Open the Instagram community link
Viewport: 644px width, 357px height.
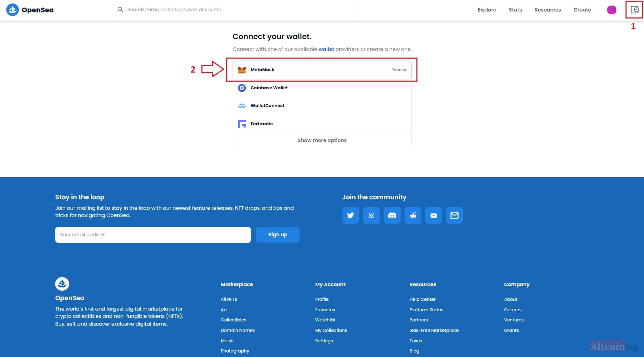pyautogui.click(x=371, y=215)
